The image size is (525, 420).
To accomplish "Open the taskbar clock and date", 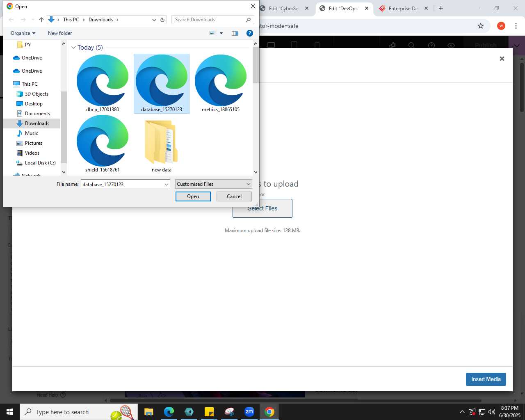I will pyautogui.click(x=510, y=412).
